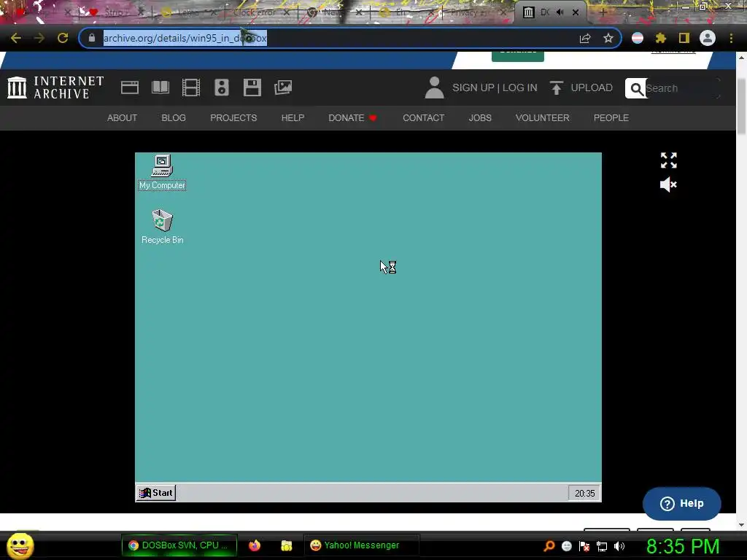
Task: Click the LOG IN link
Action: pos(519,87)
